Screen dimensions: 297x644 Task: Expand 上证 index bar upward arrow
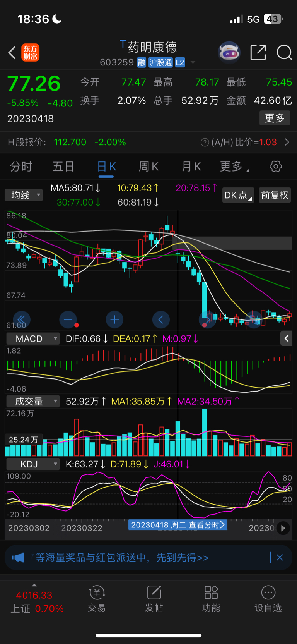click(x=34, y=585)
